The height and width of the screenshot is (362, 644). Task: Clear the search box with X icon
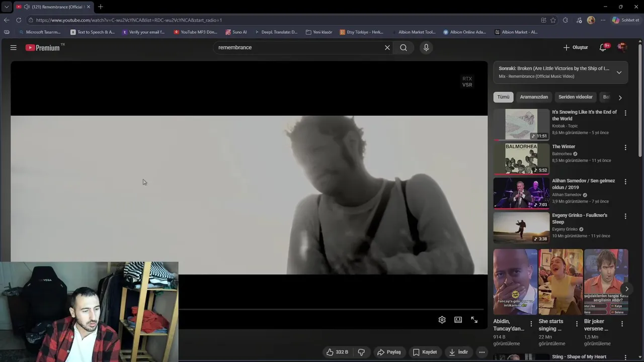[387, 47]
